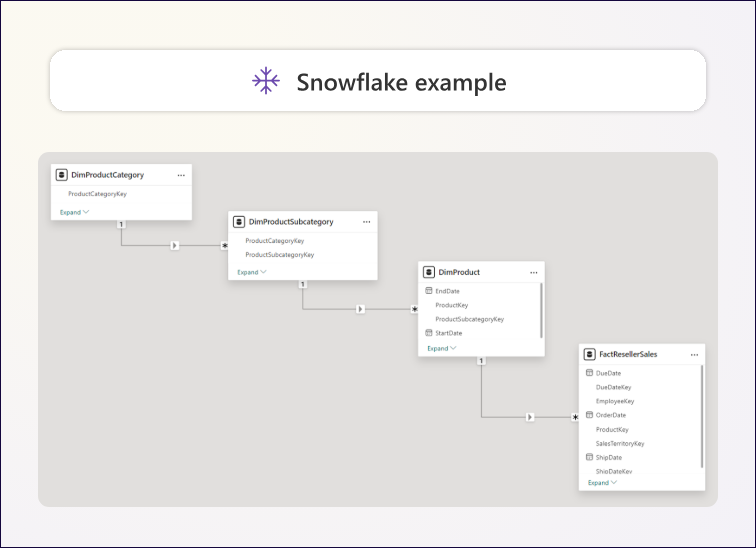The height and width of the screenshot is (548, 756).
Task: Expand the DimProductSubcategory table
Action: tap(252, 272)
